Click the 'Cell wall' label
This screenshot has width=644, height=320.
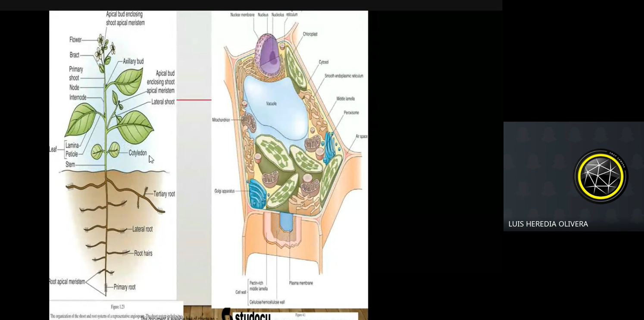click(241, 292)
